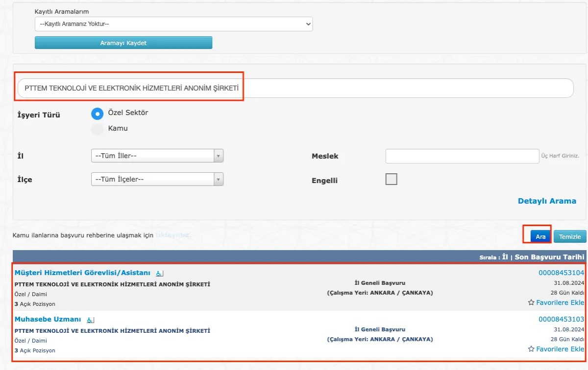Open the Kayıtlı Aramalarım dropdown

point(173,23)
